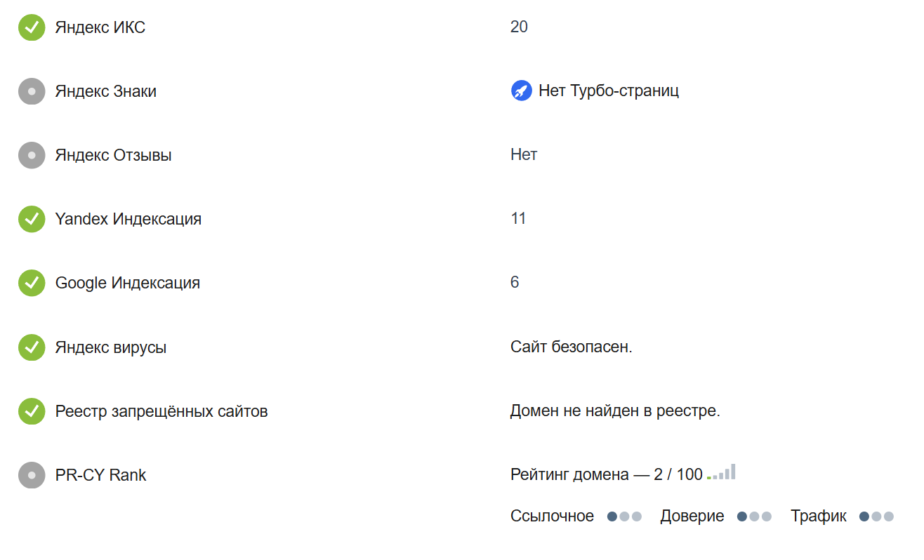Click the gray status icon beside Яндекс Знаки
This screenshot has width=924, height=560.
pos(32,91)
